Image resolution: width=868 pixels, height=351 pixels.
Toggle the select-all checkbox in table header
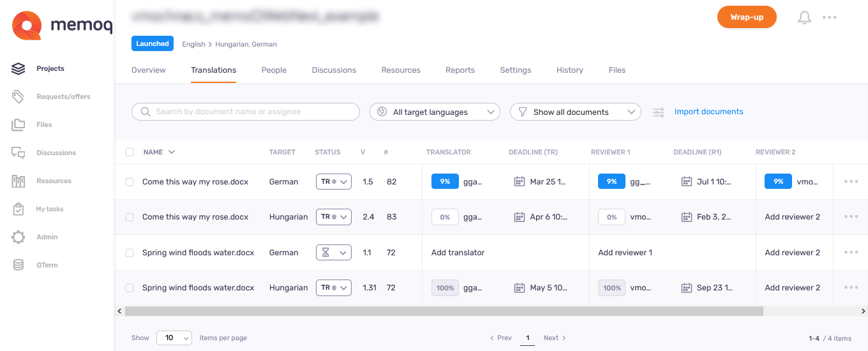130,153
